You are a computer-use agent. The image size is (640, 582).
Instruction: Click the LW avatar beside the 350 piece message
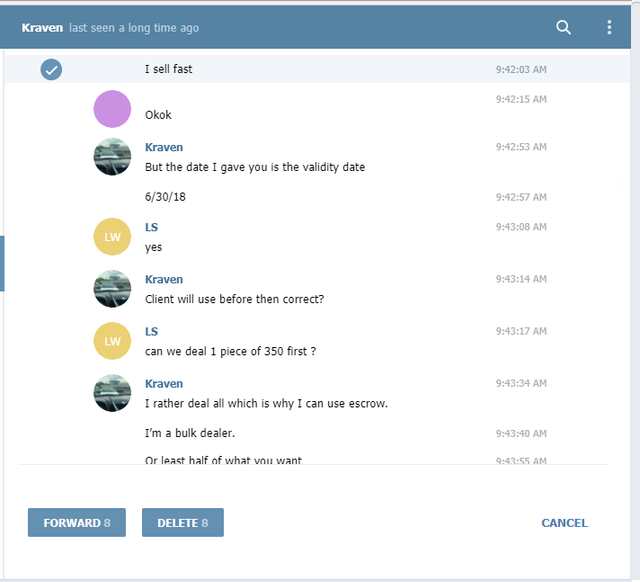coord(112,341)
